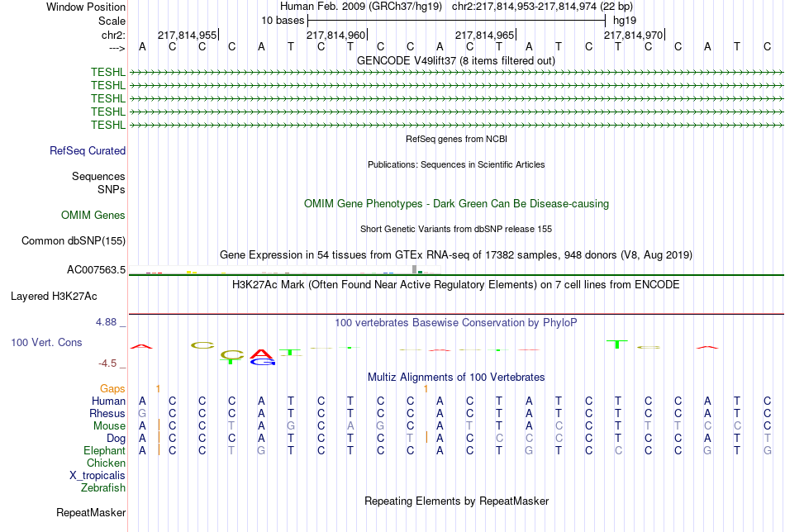Click the Dog alignment row label

[117, 439]
